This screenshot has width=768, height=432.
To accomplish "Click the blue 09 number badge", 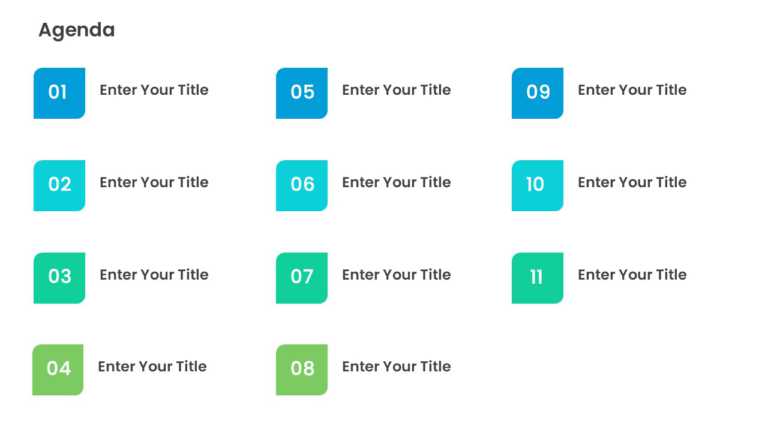I will pyautogui.click(x=537, y=93).
